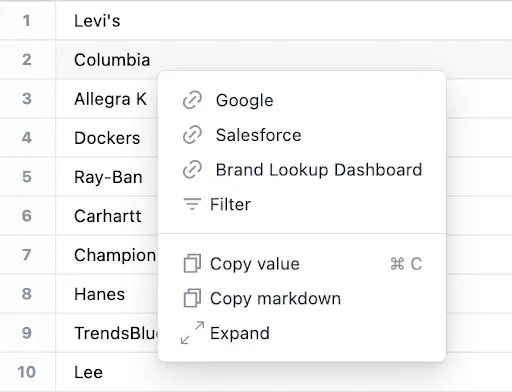The width and height of the screenshot is (512, 392).
Task: Choose Salesforce from the context menu
Action: [x=302, y=135]
